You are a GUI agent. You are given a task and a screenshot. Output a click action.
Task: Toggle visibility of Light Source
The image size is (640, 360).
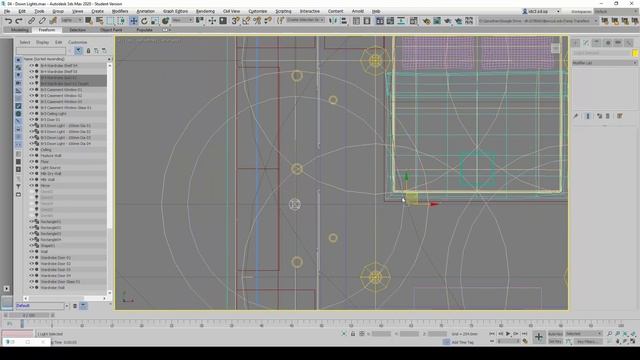[x=31, y=168]
